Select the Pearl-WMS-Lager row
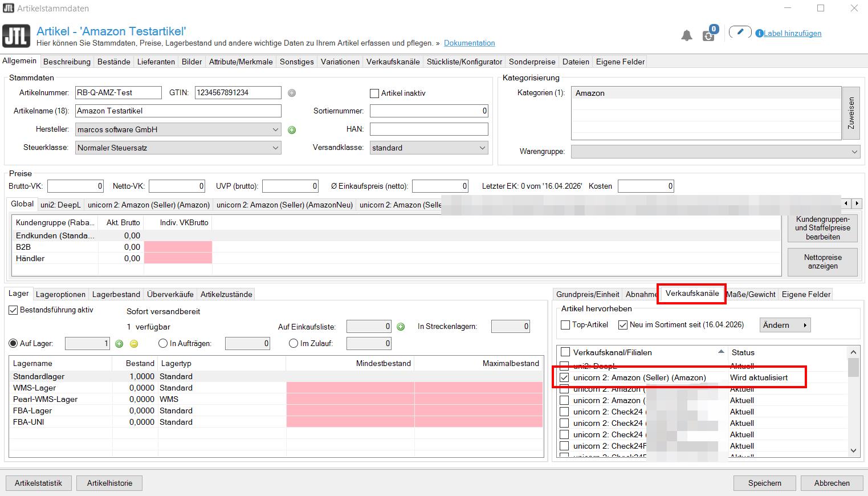This screenshot has width=868, height=496. pyautogui.click(x=276, y=399)
